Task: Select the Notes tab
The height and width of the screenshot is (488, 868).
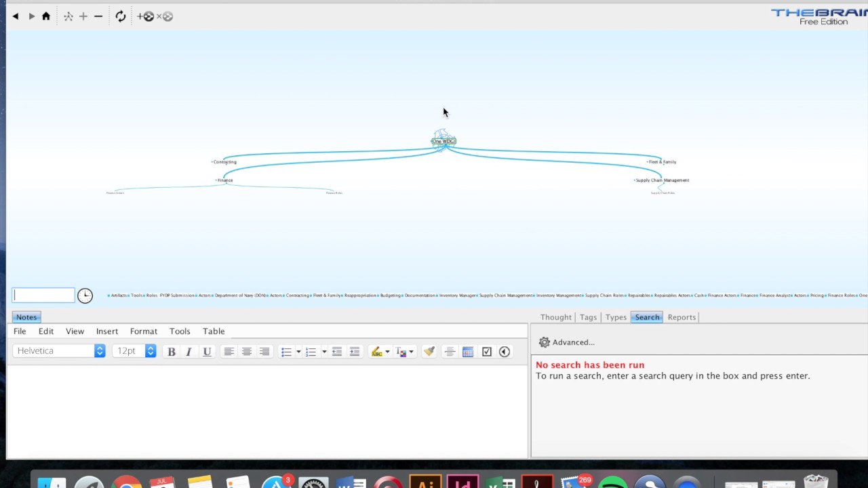Action: pyautogui.click(x=26, y=317)
